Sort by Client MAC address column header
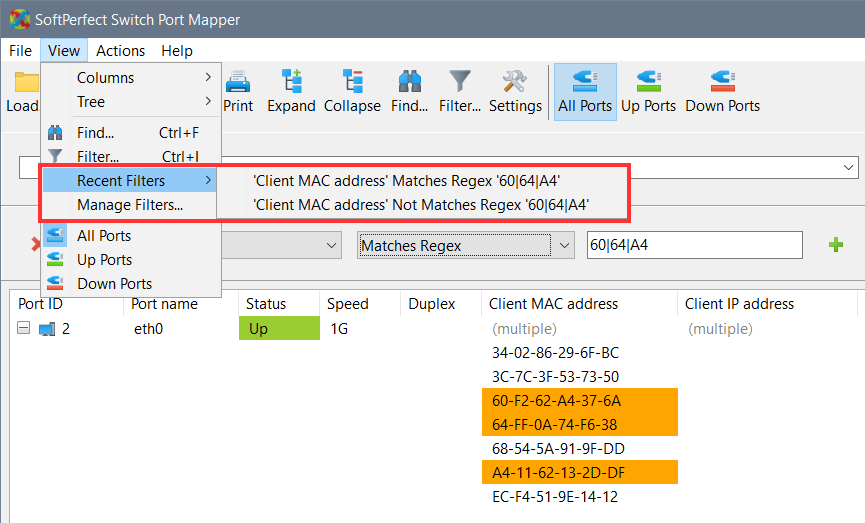 [x=579, y=304]
